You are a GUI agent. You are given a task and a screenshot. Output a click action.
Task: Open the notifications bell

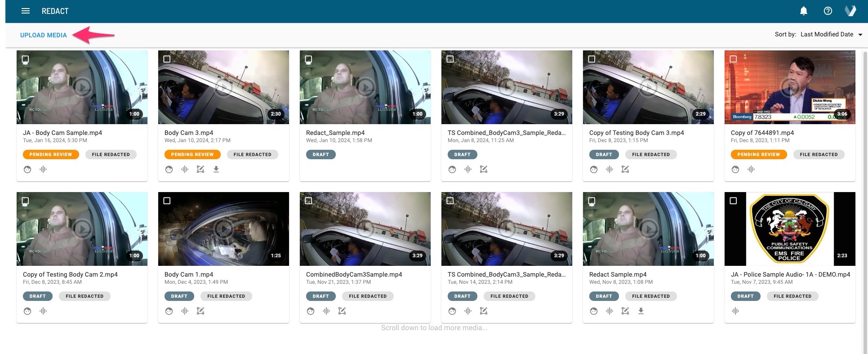(x=804, y=11)
